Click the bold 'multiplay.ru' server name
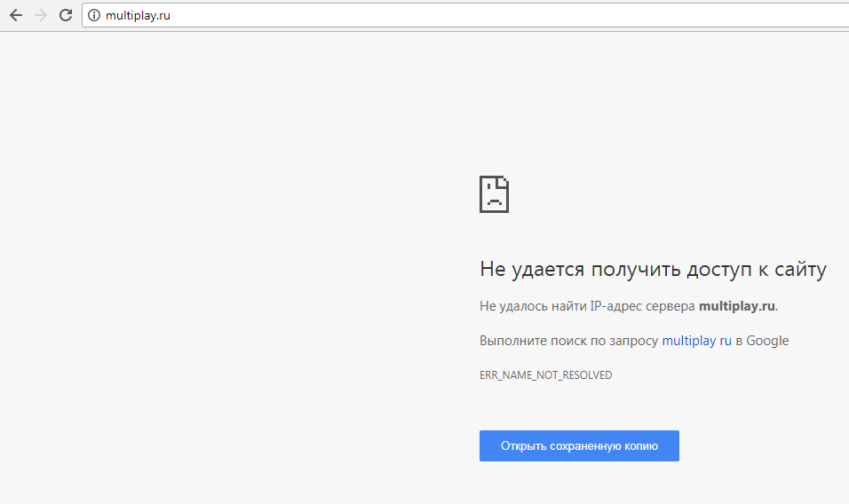849x504 pixels. tap(737, 306)
